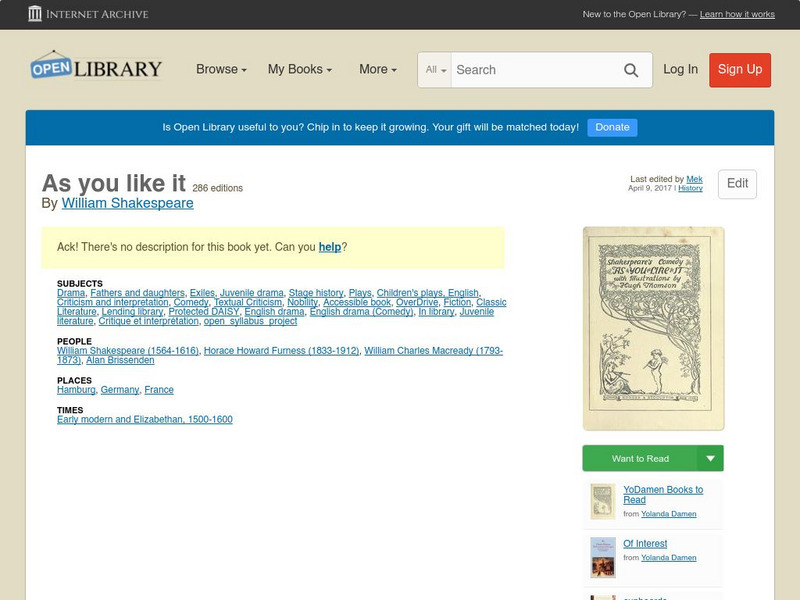Expand the More dropdown
The image size is (800, 600).
(374, 70)
